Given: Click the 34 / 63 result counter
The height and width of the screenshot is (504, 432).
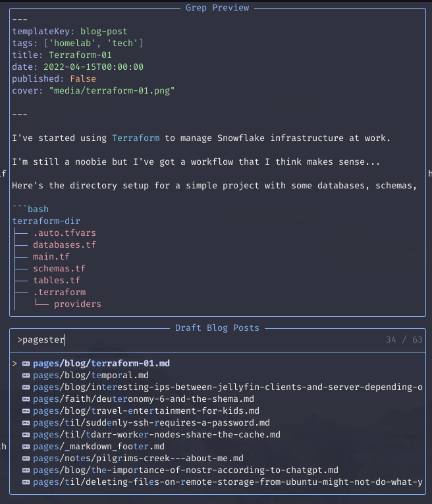Looking at the screenshot, I should [x=404, y=340].
